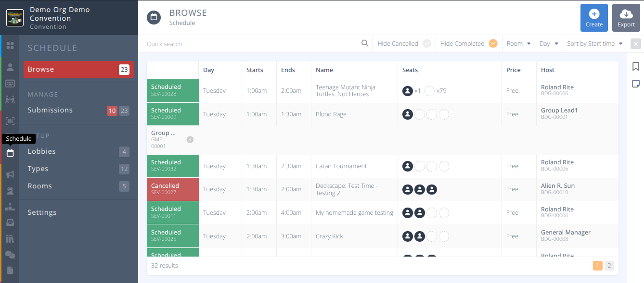
Task: Disable the Hide Completed switch
Action: pyautogui.click(x=493, y=43)
